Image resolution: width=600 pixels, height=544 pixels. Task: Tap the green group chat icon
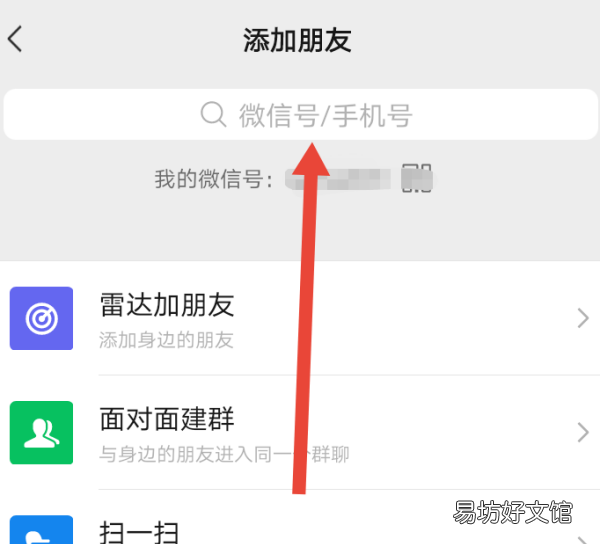(x=41, y=433)
